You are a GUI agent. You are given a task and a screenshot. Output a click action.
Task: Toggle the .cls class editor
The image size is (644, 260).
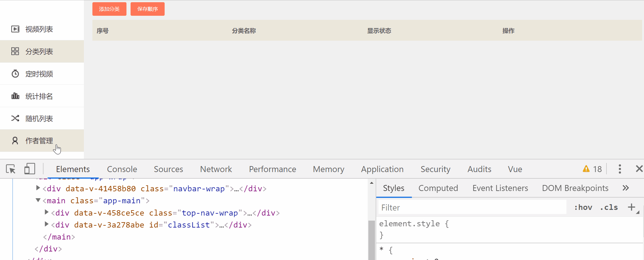coord(609,207)
